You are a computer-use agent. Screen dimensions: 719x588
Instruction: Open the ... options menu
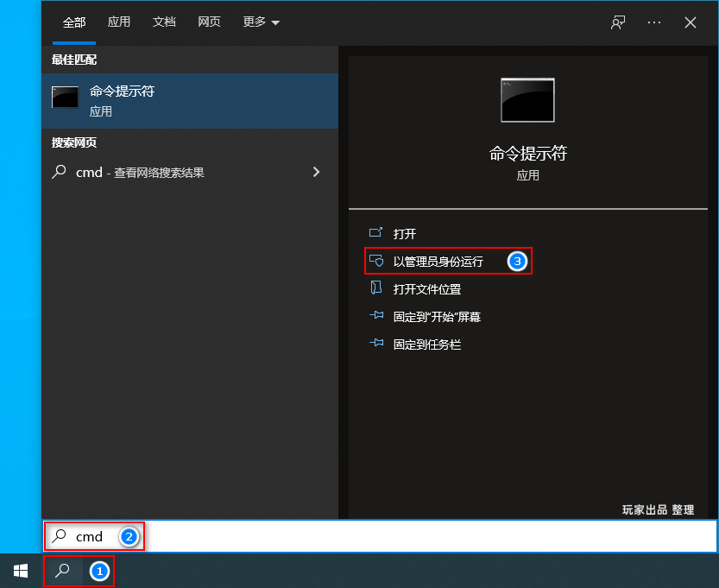(x=653, y=22)
